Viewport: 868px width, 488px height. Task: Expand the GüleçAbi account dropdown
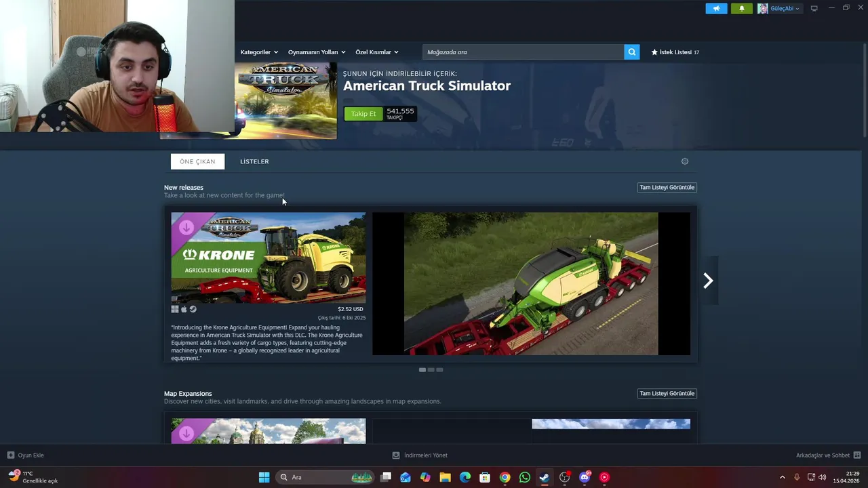[785, 8]
